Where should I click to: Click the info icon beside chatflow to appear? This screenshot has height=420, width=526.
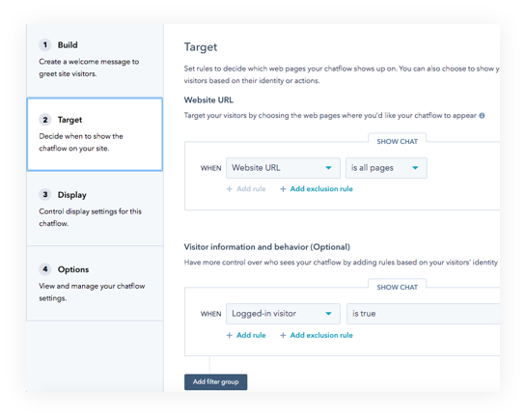click(482, 116)
